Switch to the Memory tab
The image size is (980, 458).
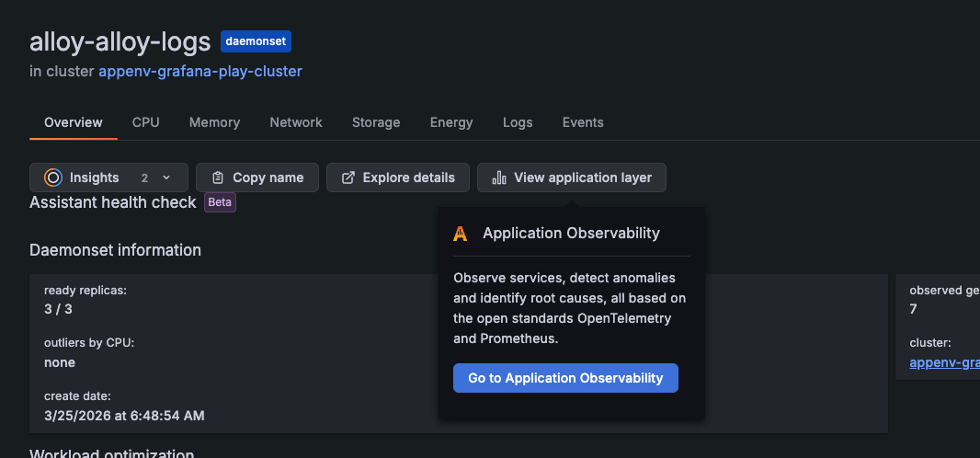coord(214,122)
